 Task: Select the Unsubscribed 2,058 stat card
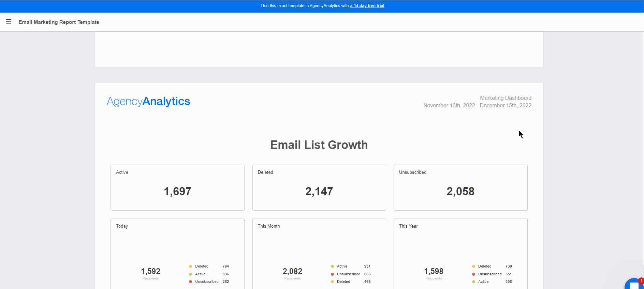point(460,187)
